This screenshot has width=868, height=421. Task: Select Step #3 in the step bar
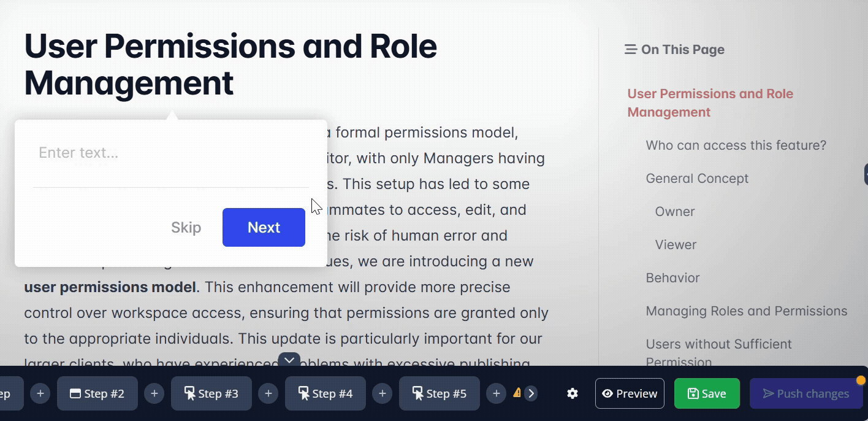point(211,393)
